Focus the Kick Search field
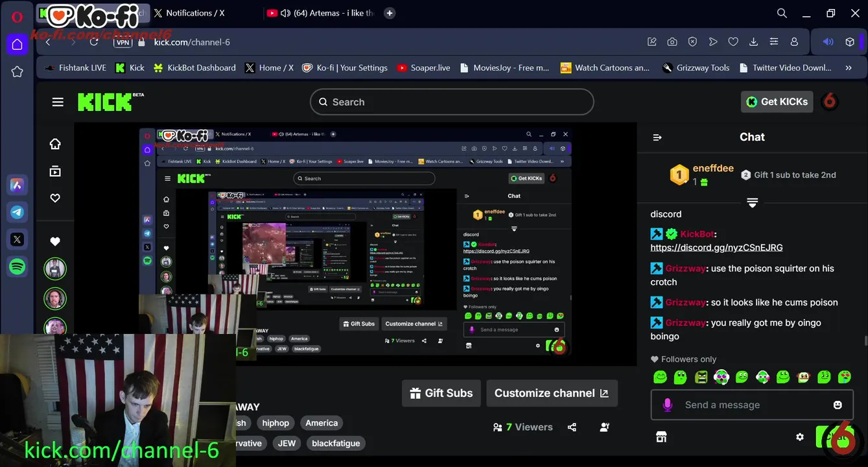Image resolution: width=868 pixels, height=467 pixels. tap(452, 102)
